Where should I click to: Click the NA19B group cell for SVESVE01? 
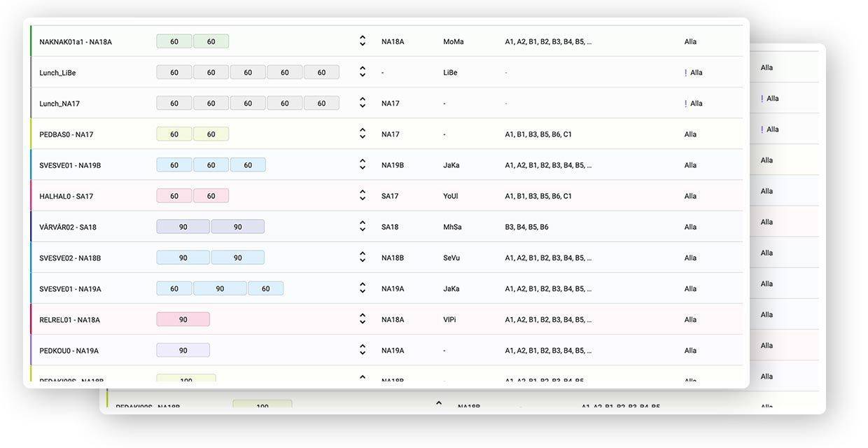[x=393, y=166]
